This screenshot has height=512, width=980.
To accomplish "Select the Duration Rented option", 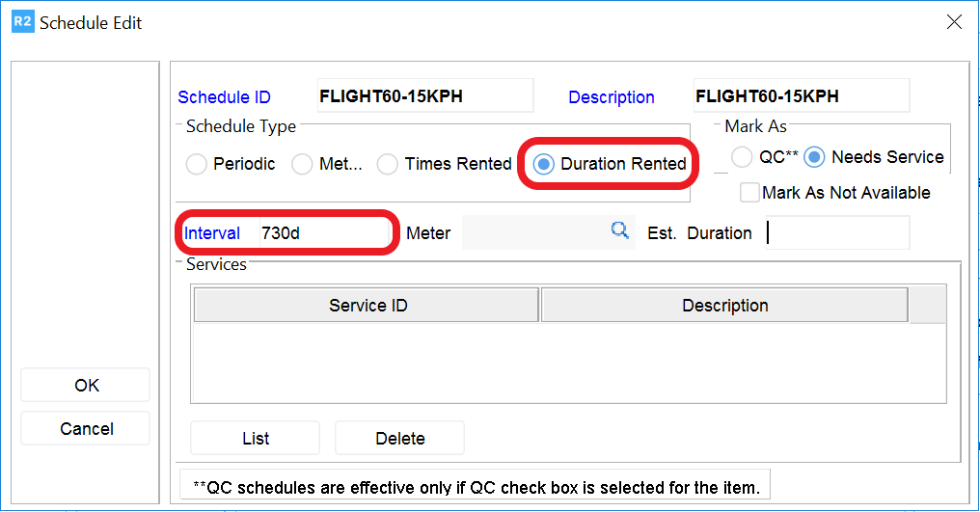I will [544, 165].
